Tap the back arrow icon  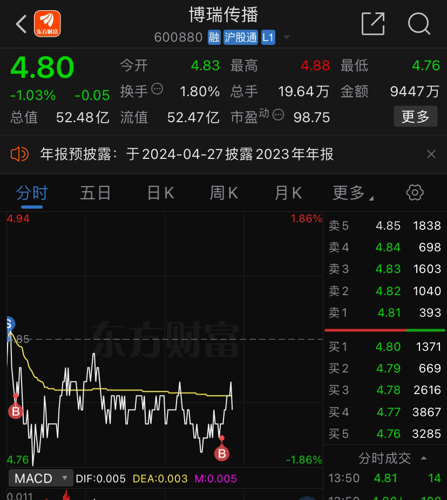(x=21, y=24)
